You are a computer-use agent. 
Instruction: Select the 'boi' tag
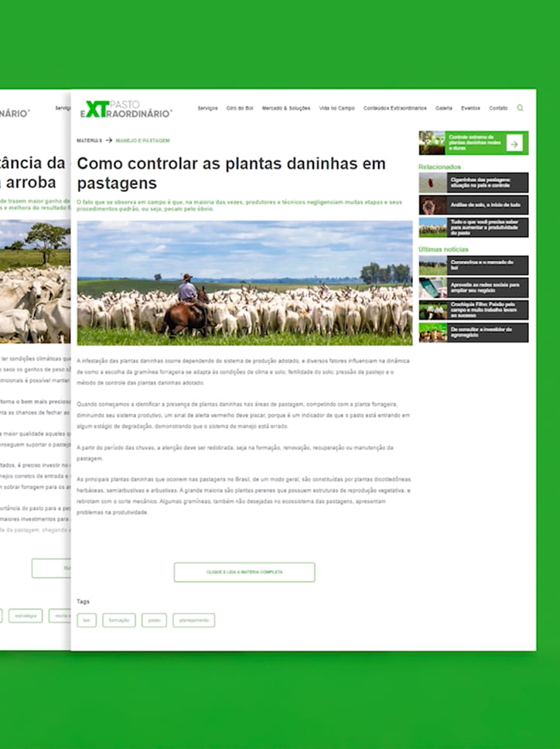coord(87,621)
